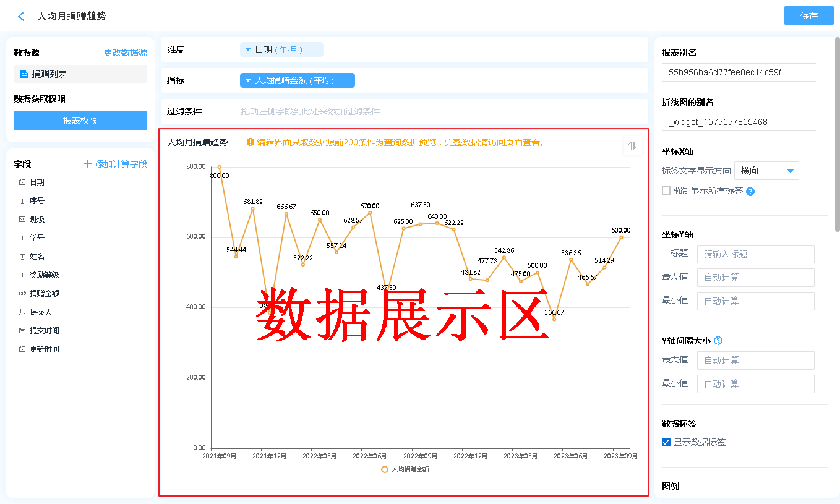
Task: Click the 人均捐赠金额 legend marker
Action: click(x=385, y=469)
